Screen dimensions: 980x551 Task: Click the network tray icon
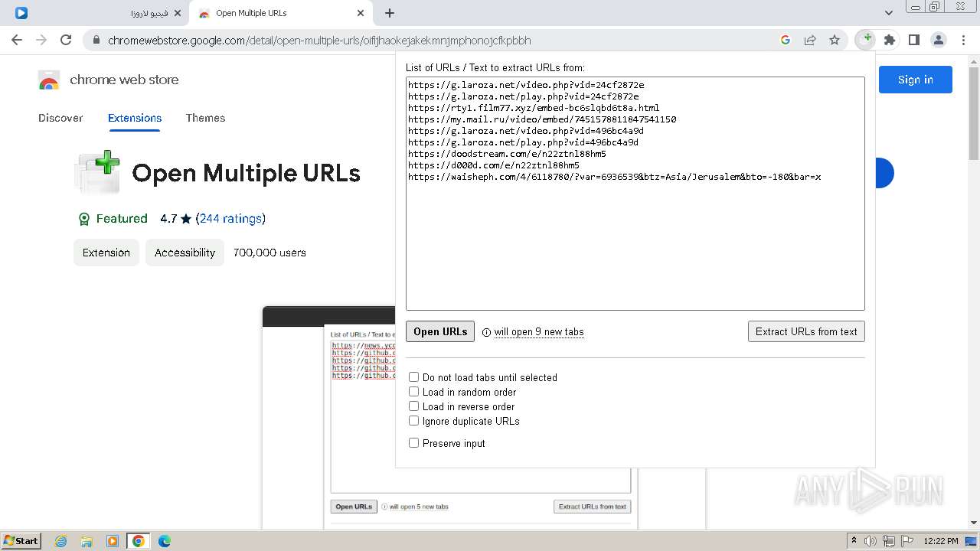point(889,541)
